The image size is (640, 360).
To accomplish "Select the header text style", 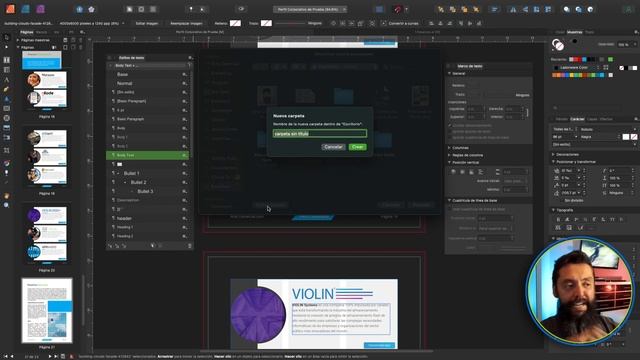I will coord(148,218).
